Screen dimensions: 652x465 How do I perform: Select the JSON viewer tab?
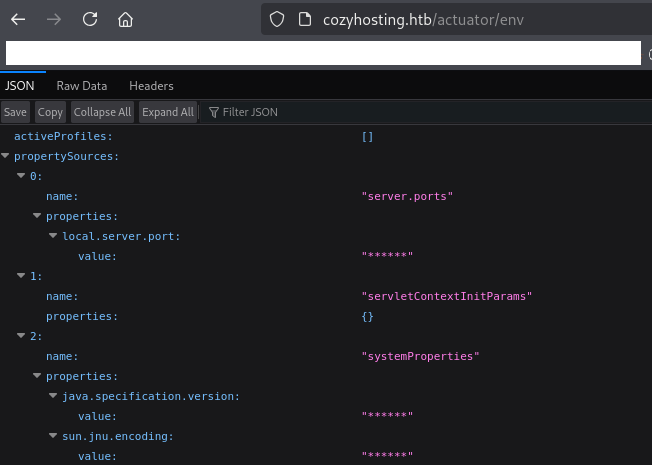pyautogui.click(x=20, y=86)
